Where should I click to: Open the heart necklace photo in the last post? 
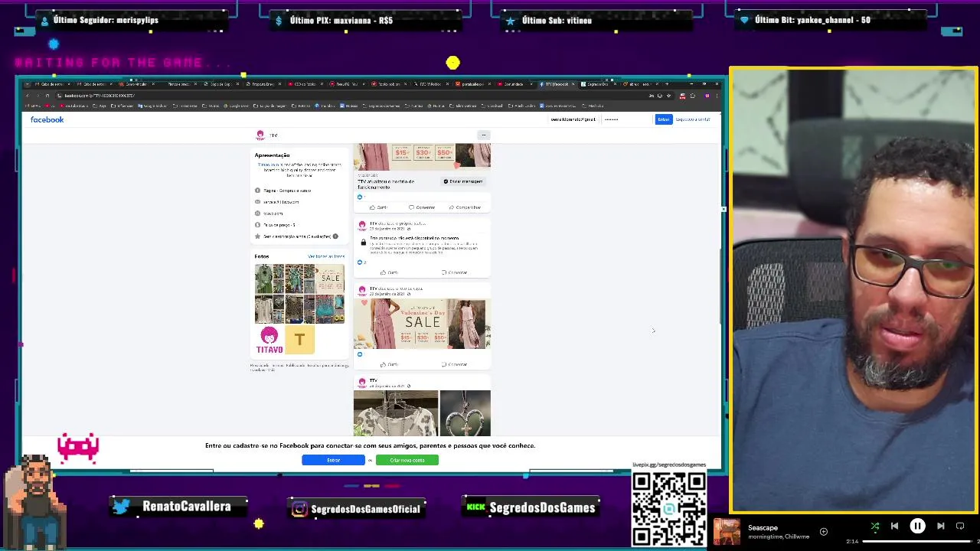pos(465,413)
